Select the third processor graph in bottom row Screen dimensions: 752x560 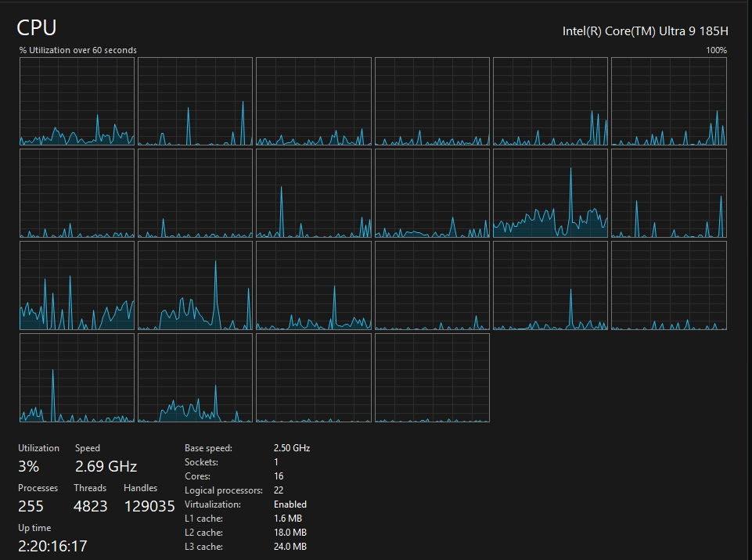tap(314, 378)
